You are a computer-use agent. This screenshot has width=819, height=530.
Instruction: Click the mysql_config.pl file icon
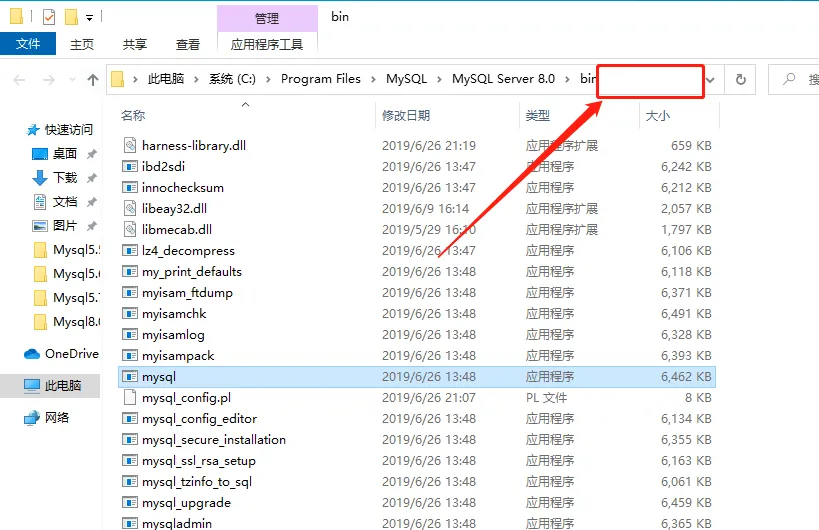coord(130,397)
